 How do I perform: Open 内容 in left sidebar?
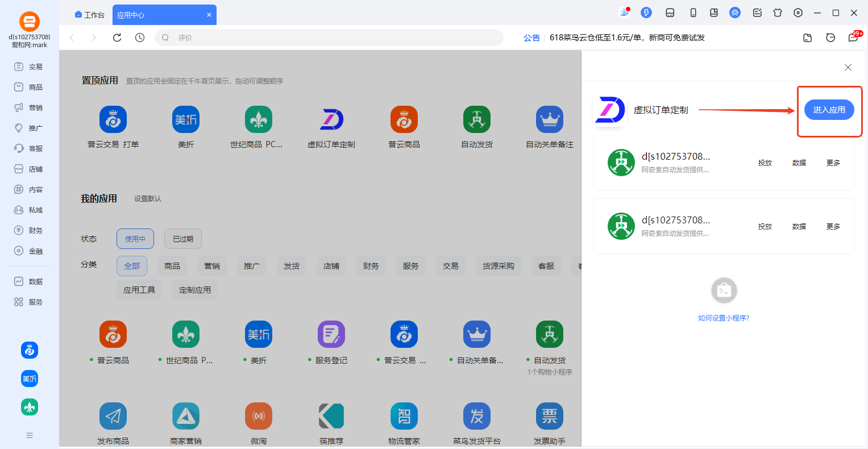(x=29, y=189)
